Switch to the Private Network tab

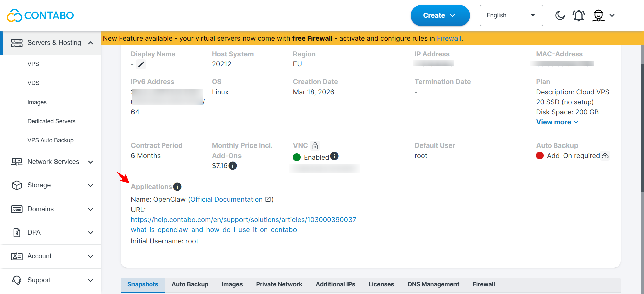[x=279, y=284]
